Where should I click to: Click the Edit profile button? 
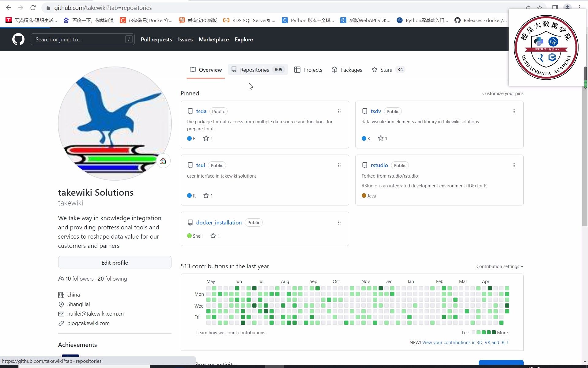(x=115, y=263)
